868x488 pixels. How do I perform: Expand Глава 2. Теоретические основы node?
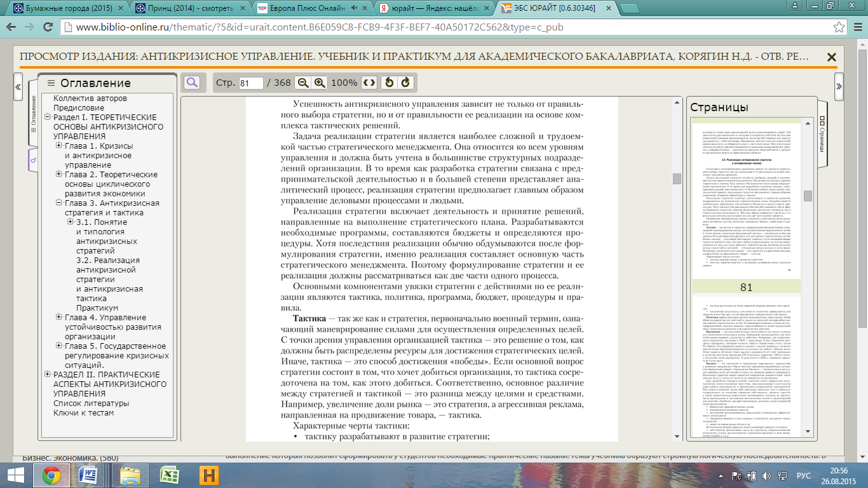coord(59,175)
